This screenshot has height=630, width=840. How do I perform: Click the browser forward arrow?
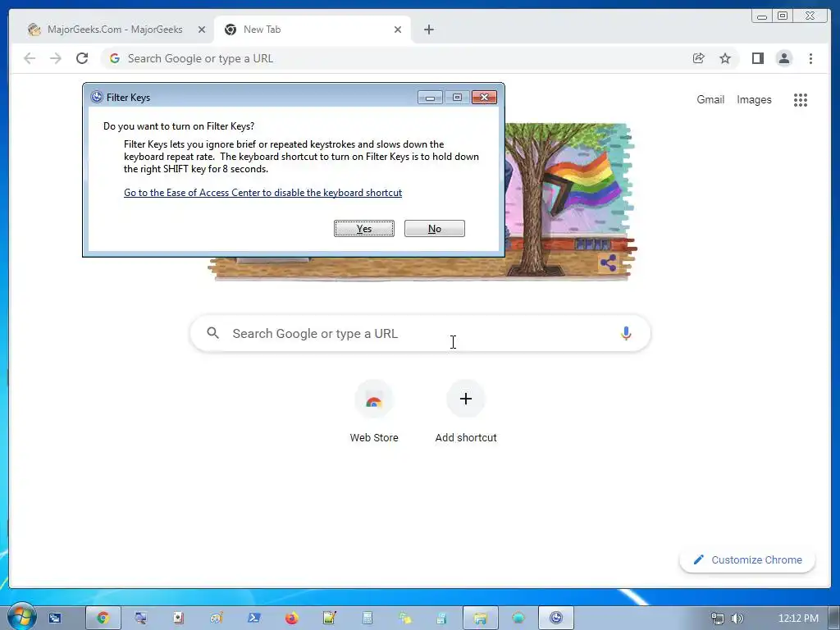pos(56,58)
